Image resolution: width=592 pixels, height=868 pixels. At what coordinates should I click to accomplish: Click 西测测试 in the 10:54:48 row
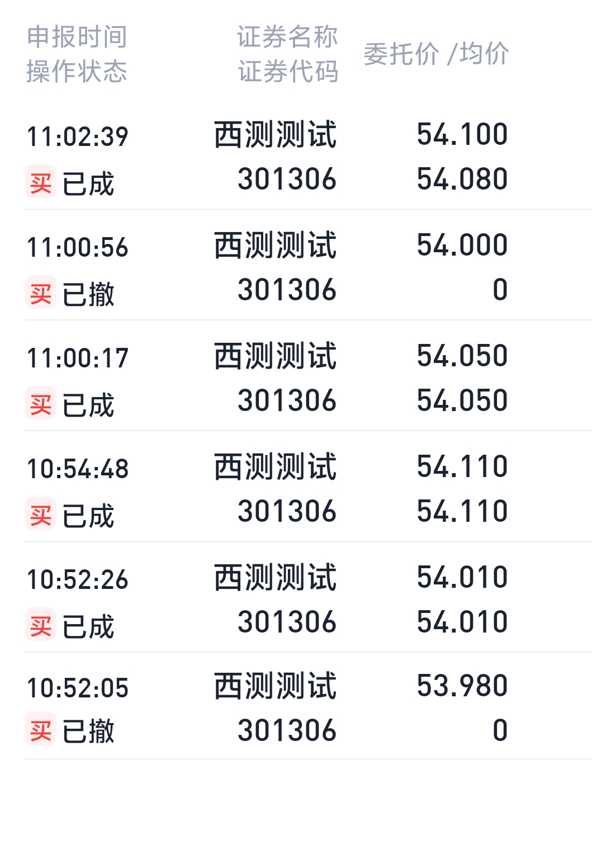[x=276, y=467]
